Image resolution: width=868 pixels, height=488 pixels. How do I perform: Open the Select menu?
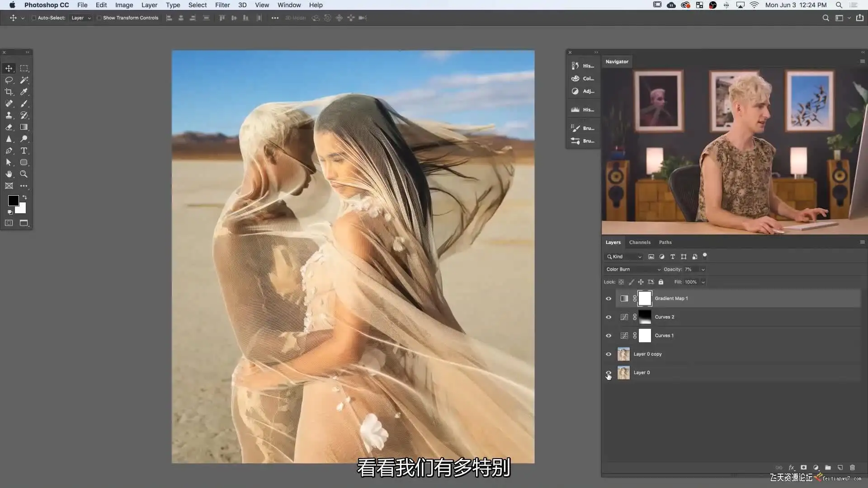pyautogui.click(x=198, y=5)
